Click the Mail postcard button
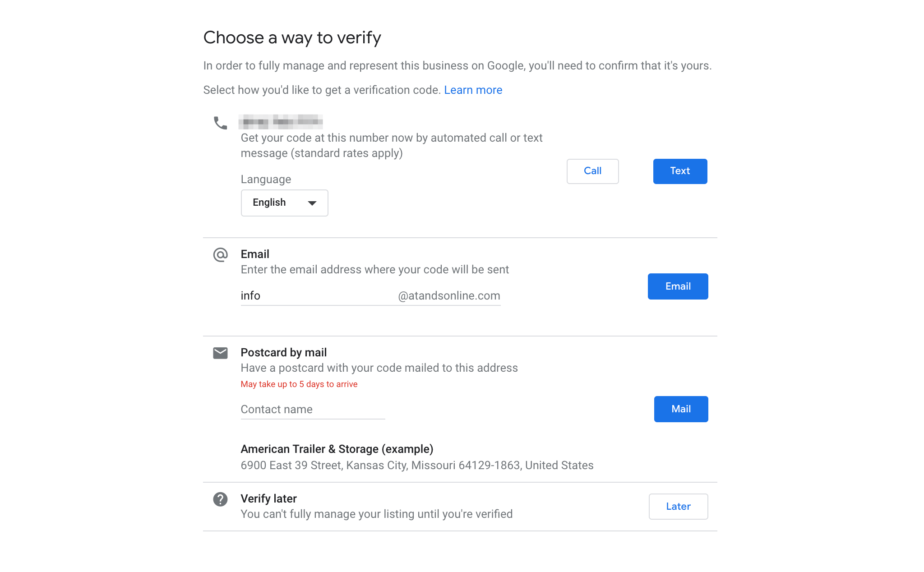 (681, 409)
